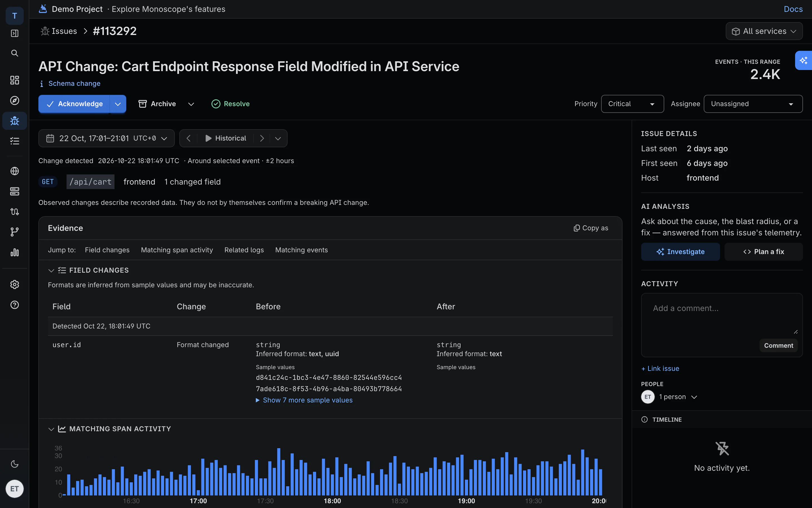The height and width of the screenshot is (508, 812).
Task: Click the Comment submit button
Action: tap(778, 345)
